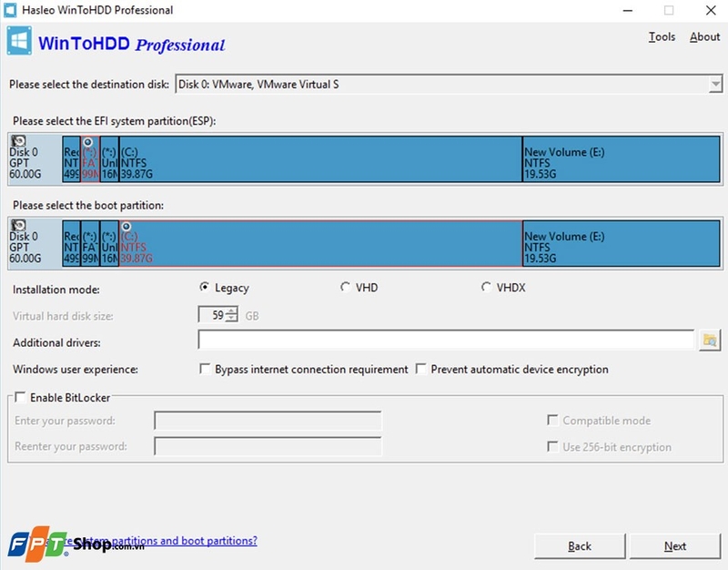
Task: Increase virtual hard disk size with the stepper
Action: click(231, 310)
